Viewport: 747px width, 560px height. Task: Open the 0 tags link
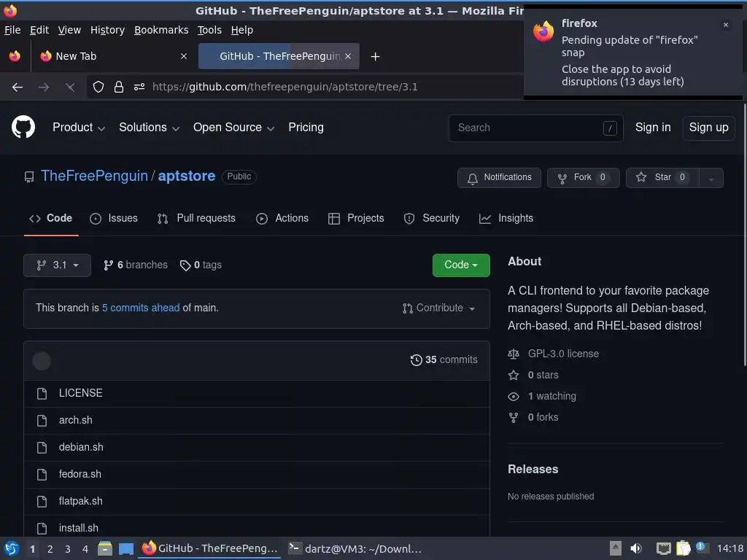point(201,265)
